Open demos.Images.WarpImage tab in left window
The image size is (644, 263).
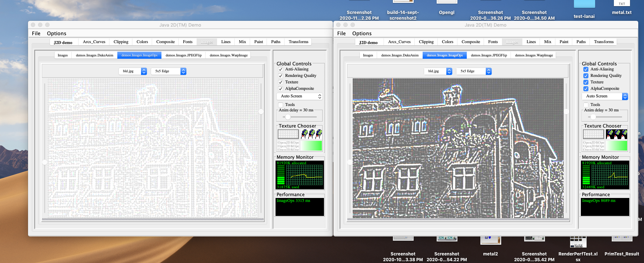(x=229, y=55)
